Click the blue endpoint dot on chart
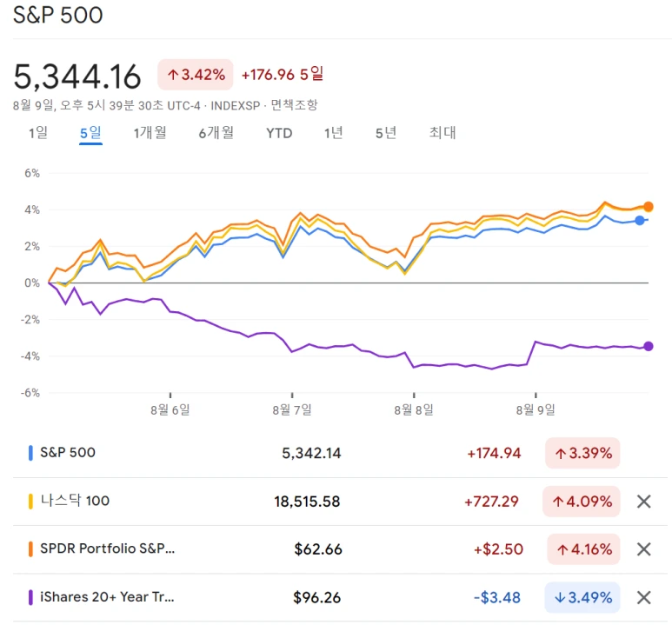 (640, 220)
